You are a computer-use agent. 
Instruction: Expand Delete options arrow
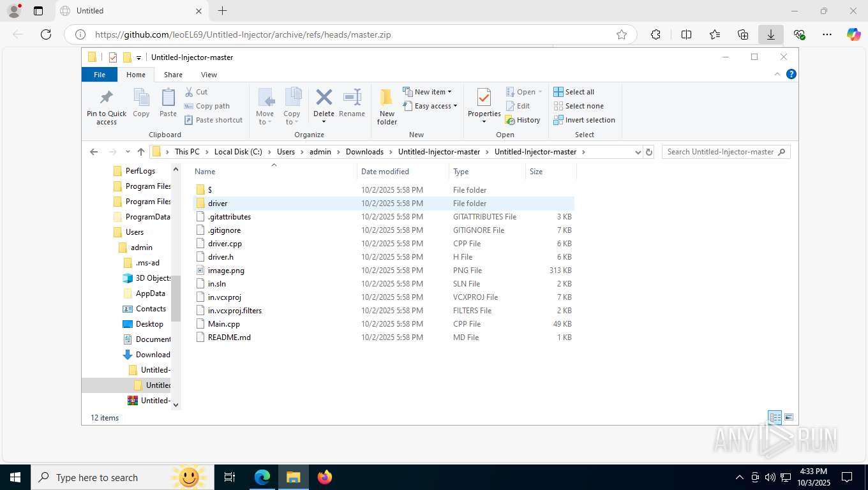click(x=324, y=122)
